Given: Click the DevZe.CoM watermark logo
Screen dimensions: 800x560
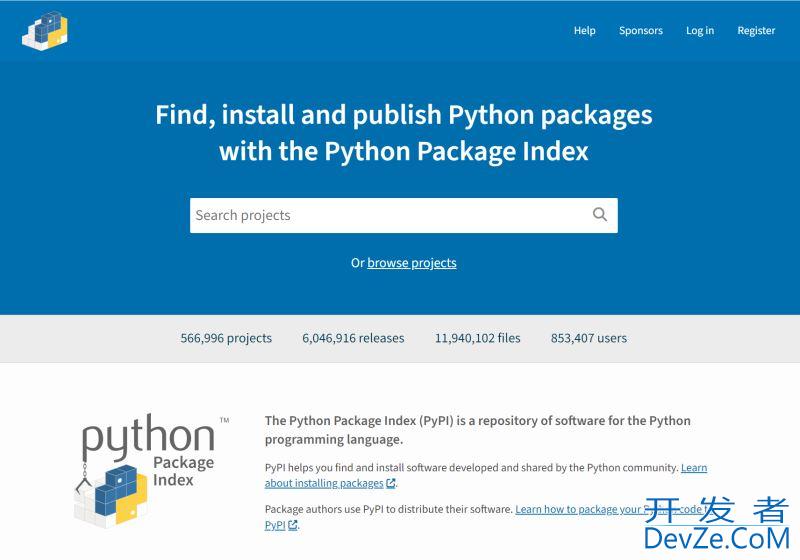Looking at the screenshot, I should coord(715,525).
